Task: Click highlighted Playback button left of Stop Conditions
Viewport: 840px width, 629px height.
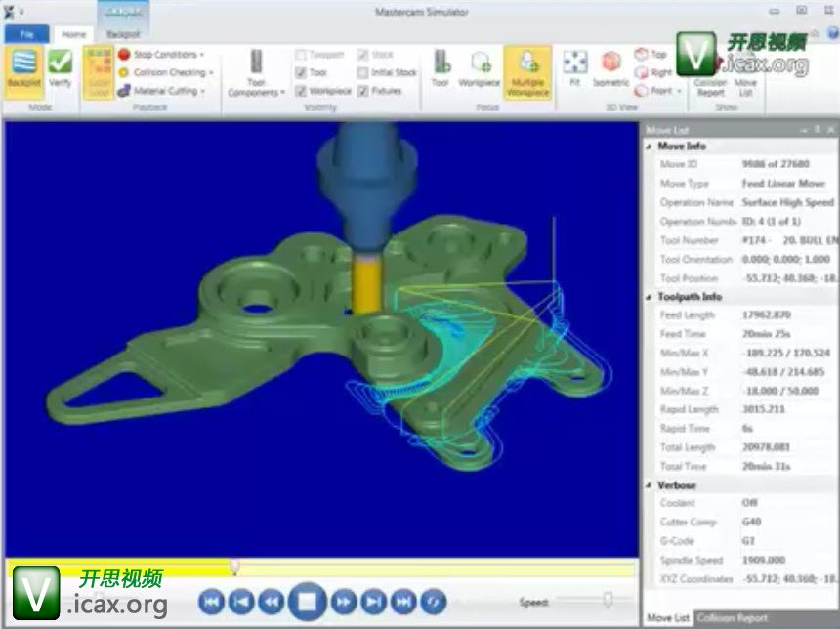Action: coord(98,73)
